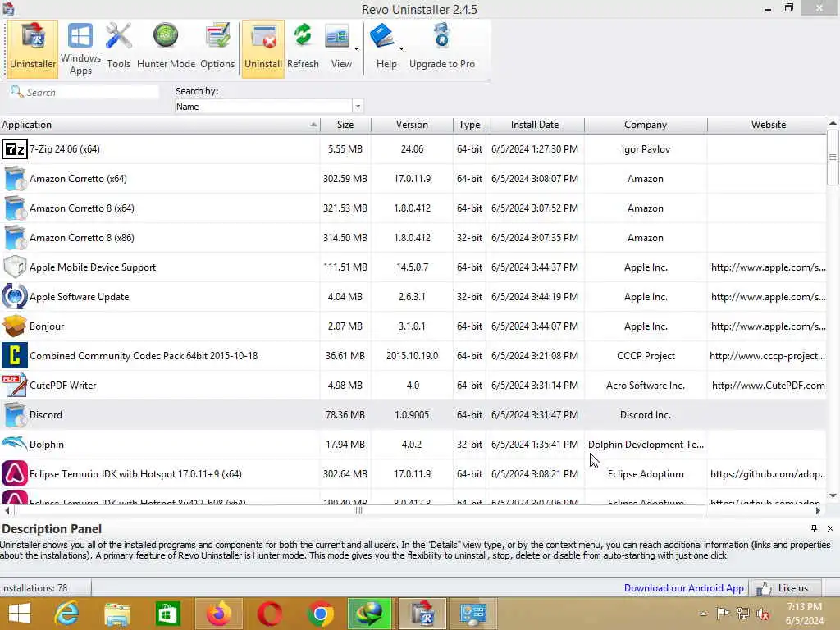Select the Bonjour package icon
840x630 pixels.
[x=15, y=326]
